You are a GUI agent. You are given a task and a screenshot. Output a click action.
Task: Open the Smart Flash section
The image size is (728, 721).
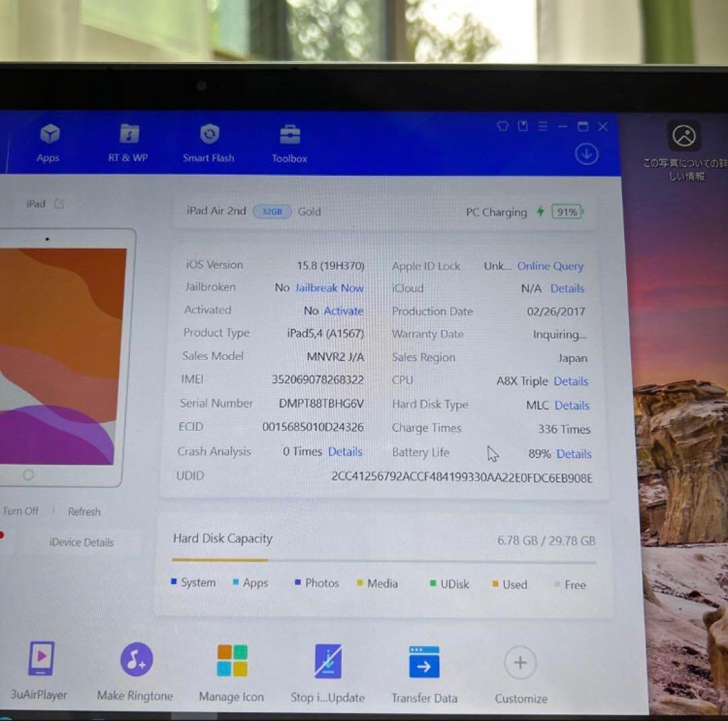click(209, 142)
